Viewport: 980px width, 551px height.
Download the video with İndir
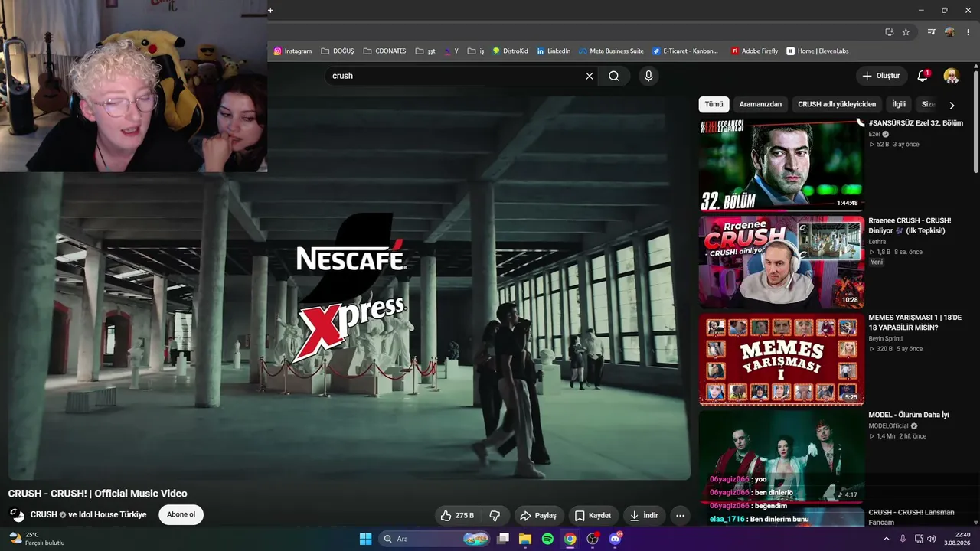tap(644, 516)
